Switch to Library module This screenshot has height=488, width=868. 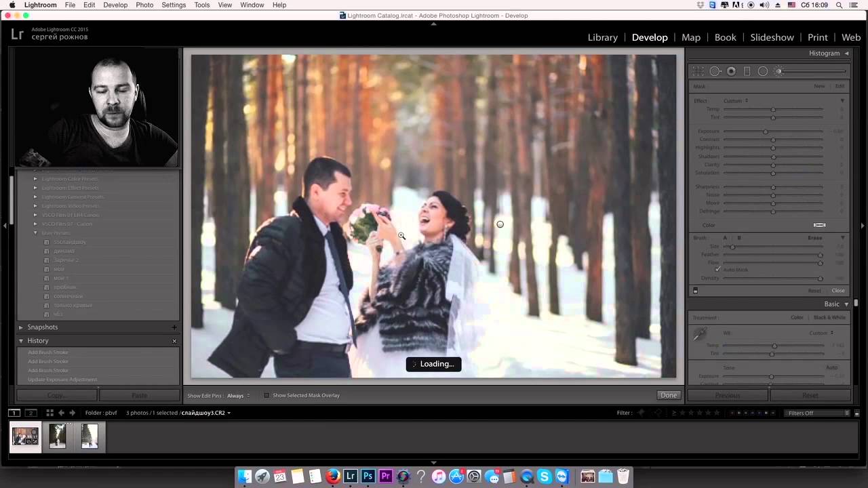(x=603, y=37)
